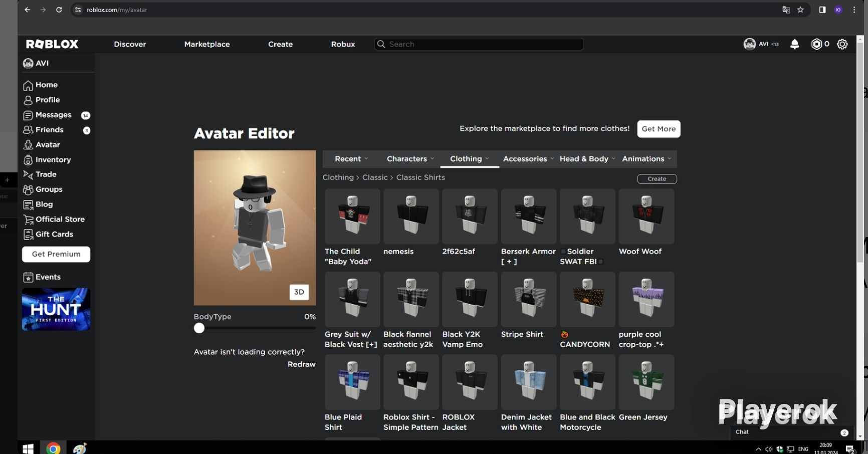This screenshot has height=454, width=868.
Task: Click the taskbar clock showing 20:09
Action: (825, 448)
